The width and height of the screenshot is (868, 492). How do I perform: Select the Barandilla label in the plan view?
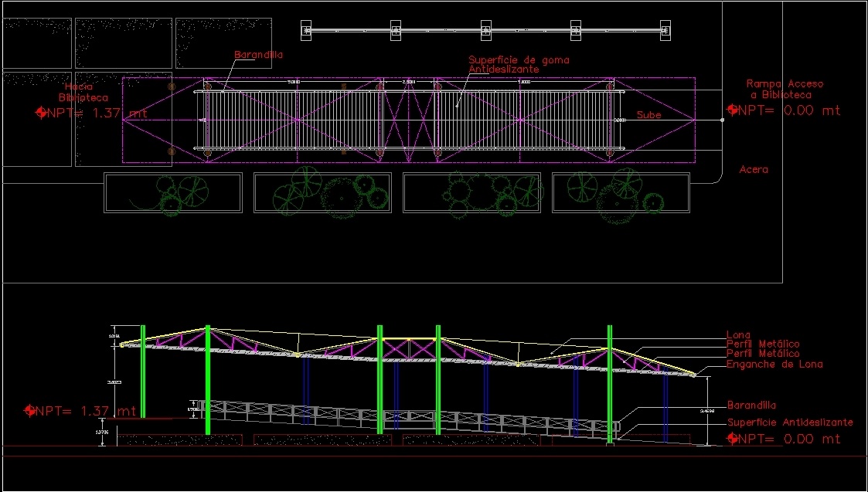click(259, 55)
